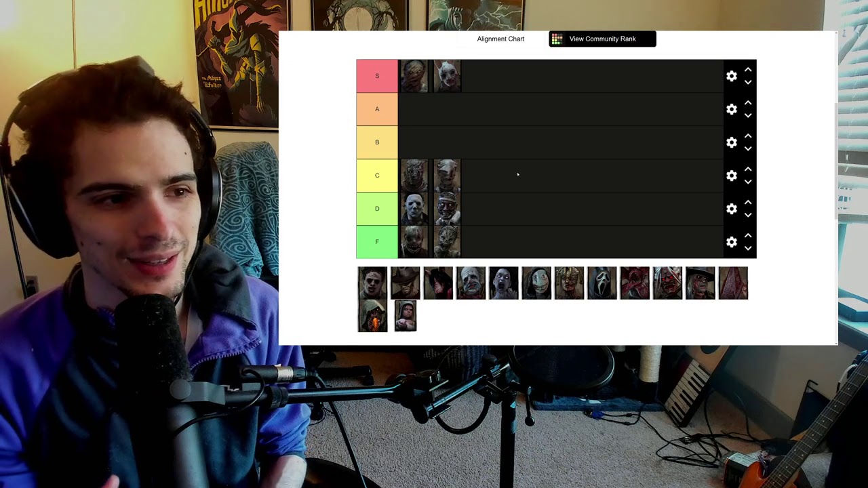Move the A tier row down
868x488 pixels.
[748, 116]
